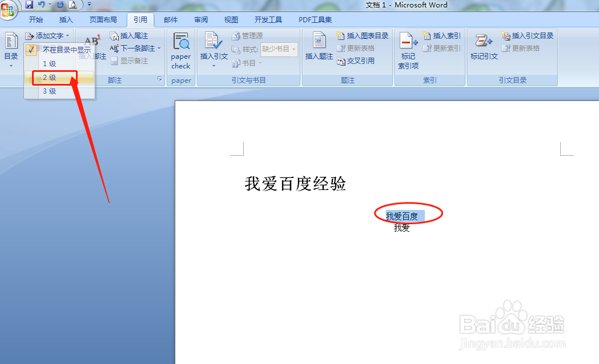Click 插入引文目录 table of authorities

[x=527, y=36]
